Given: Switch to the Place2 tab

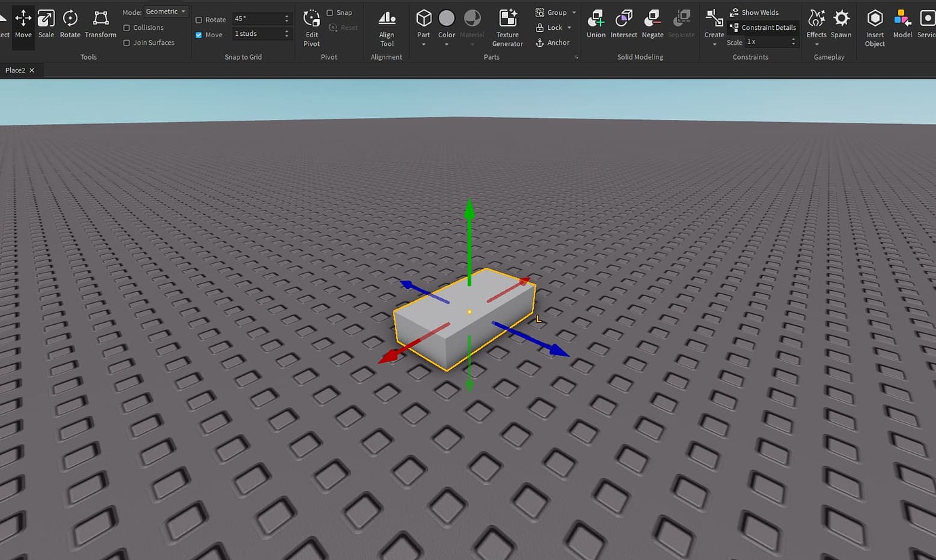Looking at the screenshot, I should [x=14, y=70].
